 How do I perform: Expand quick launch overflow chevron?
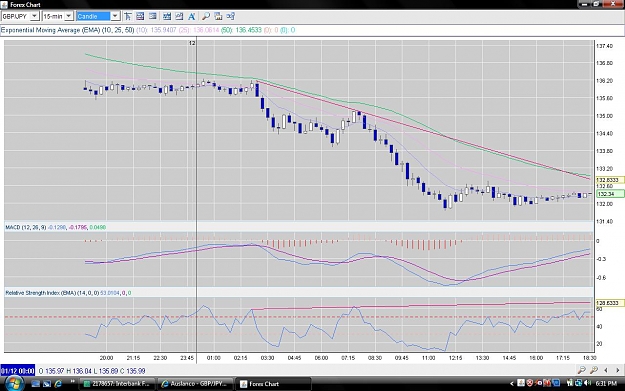point(73,382)
